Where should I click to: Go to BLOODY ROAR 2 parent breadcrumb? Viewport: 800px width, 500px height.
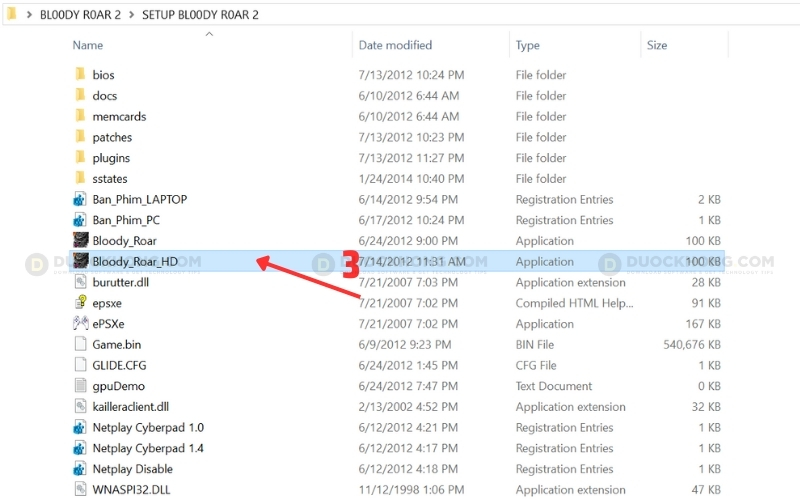tap(80, 15)
